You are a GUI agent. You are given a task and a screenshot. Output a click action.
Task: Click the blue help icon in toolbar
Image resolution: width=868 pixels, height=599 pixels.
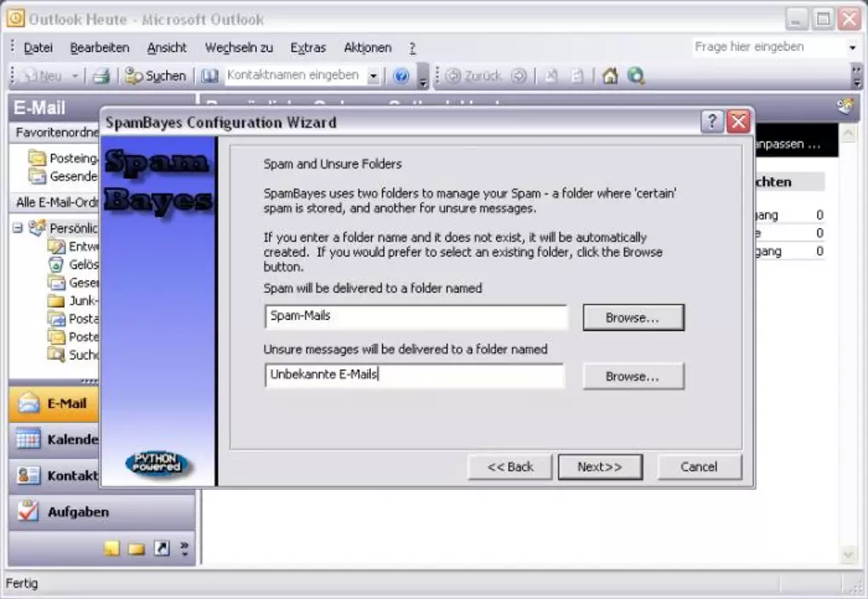(402, 76)
